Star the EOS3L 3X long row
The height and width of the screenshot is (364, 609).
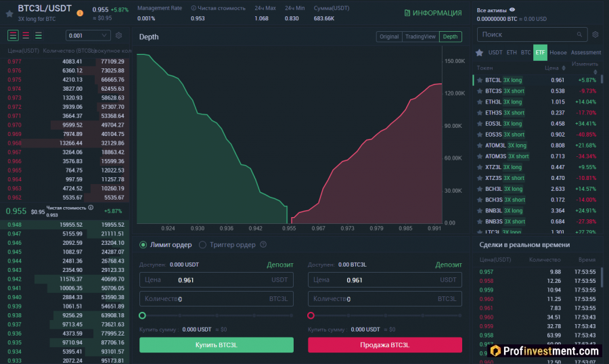point(480,124)
